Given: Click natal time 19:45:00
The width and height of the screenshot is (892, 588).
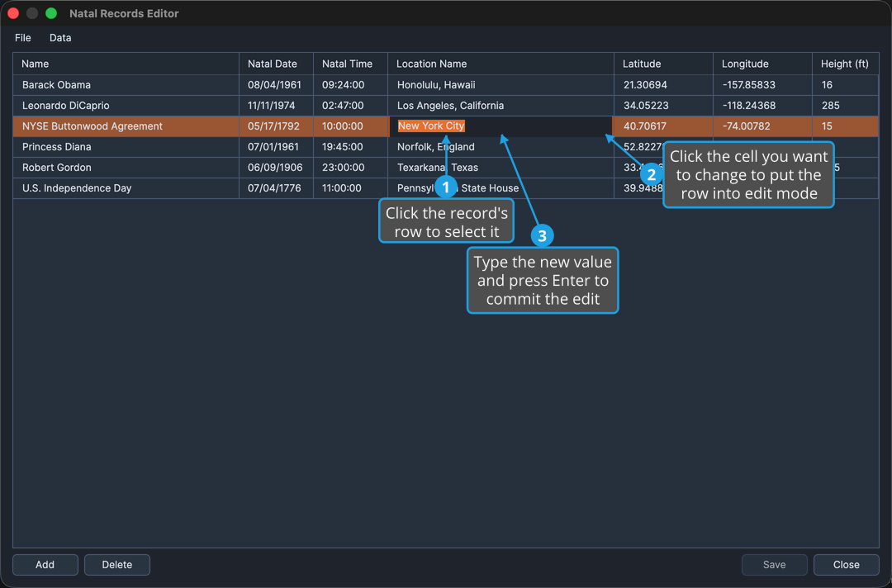Looking at the screenshot, I should click(x=350, y=147).
